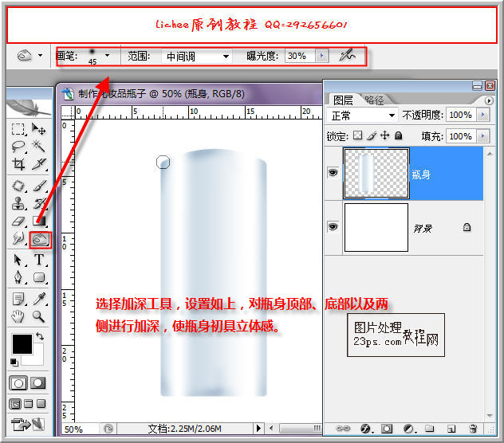
Task: Click the create new layer button
Action: [x=451, y=429]
